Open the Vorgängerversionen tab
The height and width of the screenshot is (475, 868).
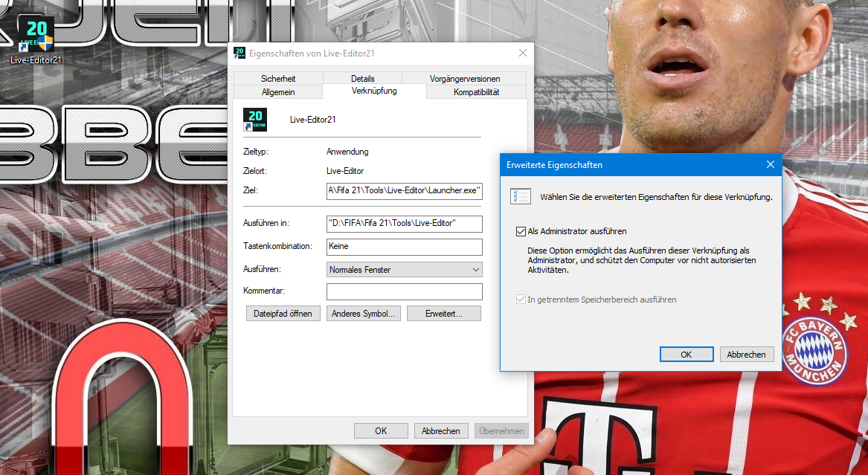[464, 79]
